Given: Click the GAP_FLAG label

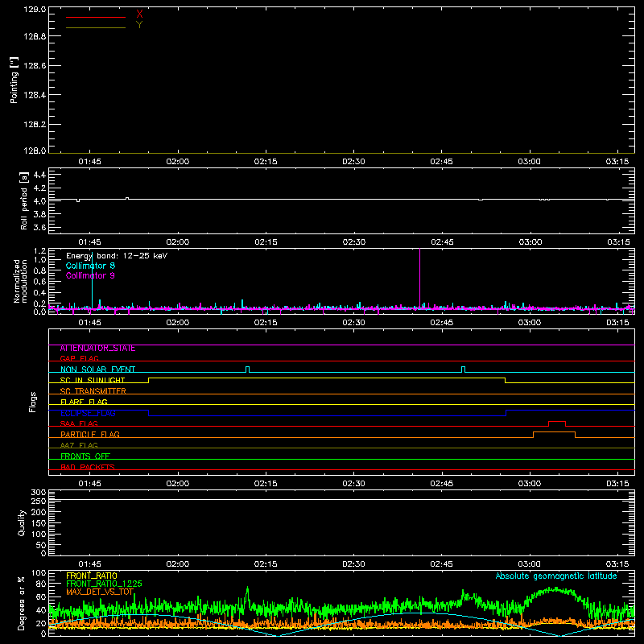Looking at the screenshot, I should point(79,358).
